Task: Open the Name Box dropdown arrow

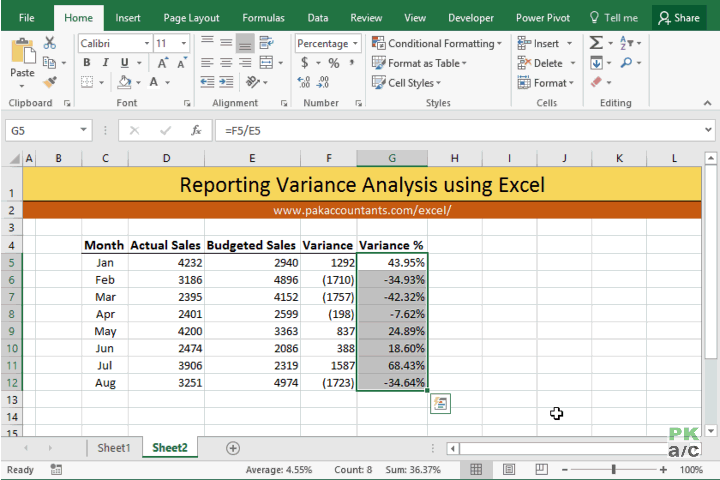Action: [x=84, y=130]
